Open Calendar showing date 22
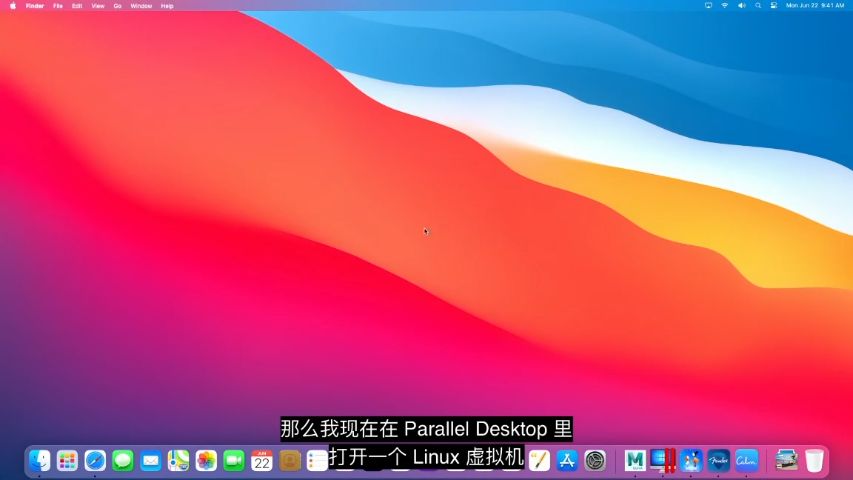Screen dimensions: 853x480 click(262, 460)
